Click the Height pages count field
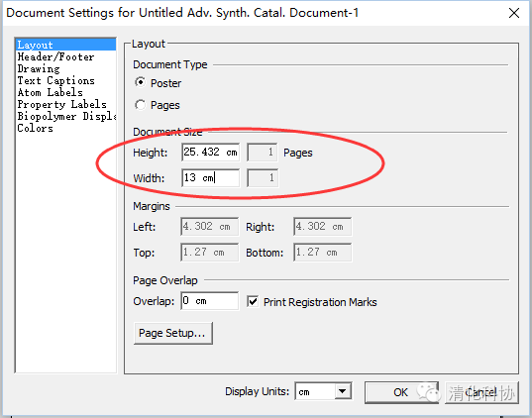The width and height of the screenshot is (532, 418). click(262, 152)
